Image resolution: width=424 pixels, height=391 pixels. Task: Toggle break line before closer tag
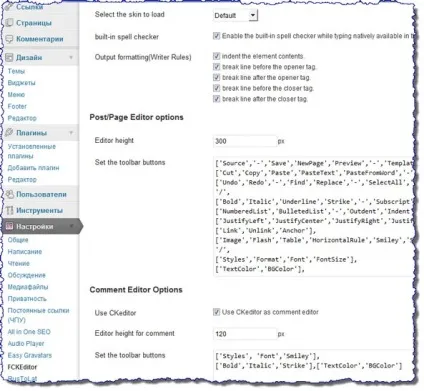pos(216,88)
